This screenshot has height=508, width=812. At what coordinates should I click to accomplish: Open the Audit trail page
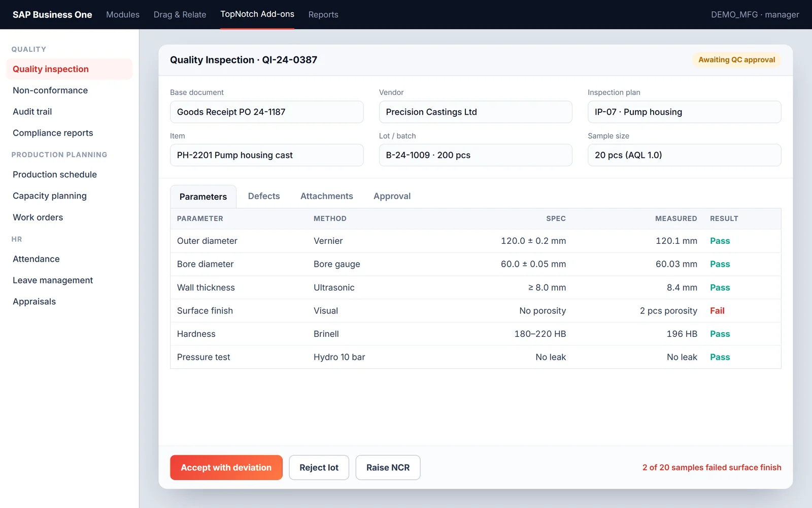pos(70,112)
